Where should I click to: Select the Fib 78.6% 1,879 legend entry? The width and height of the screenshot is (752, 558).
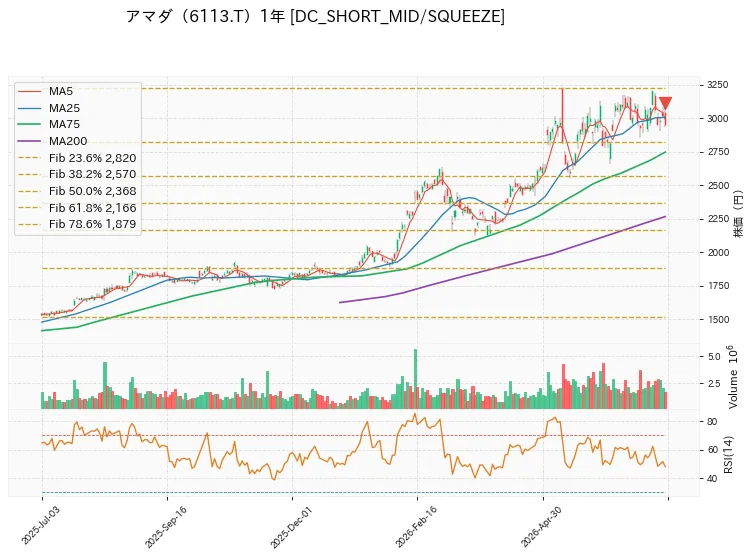pyautogui.click(x=77, y=224)
